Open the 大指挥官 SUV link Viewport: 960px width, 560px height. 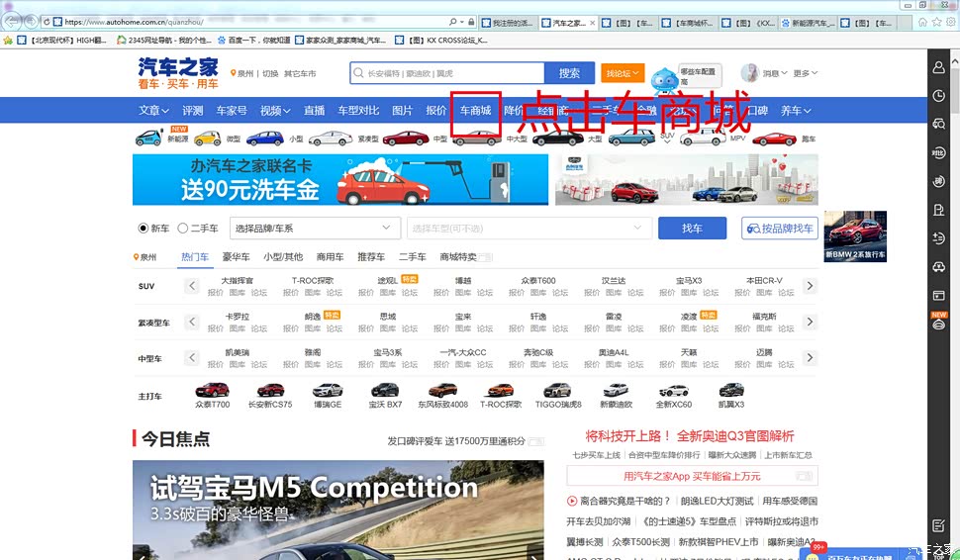[x=237, y=280]
